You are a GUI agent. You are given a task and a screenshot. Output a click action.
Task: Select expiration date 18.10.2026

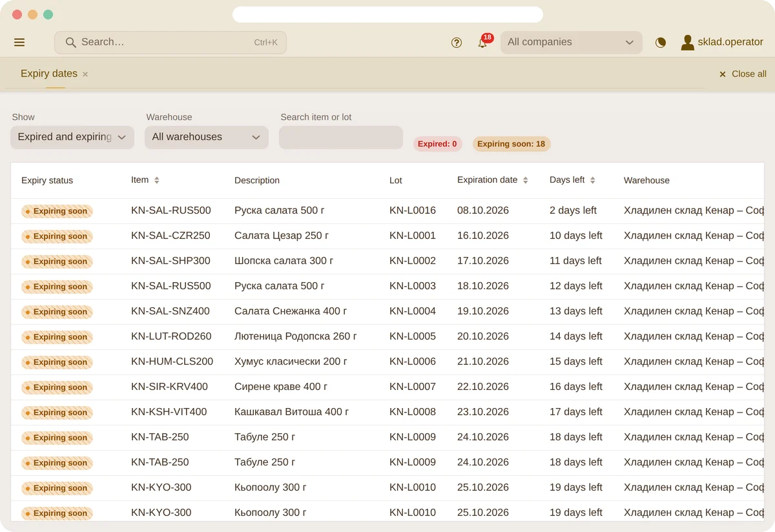(483, 286)
